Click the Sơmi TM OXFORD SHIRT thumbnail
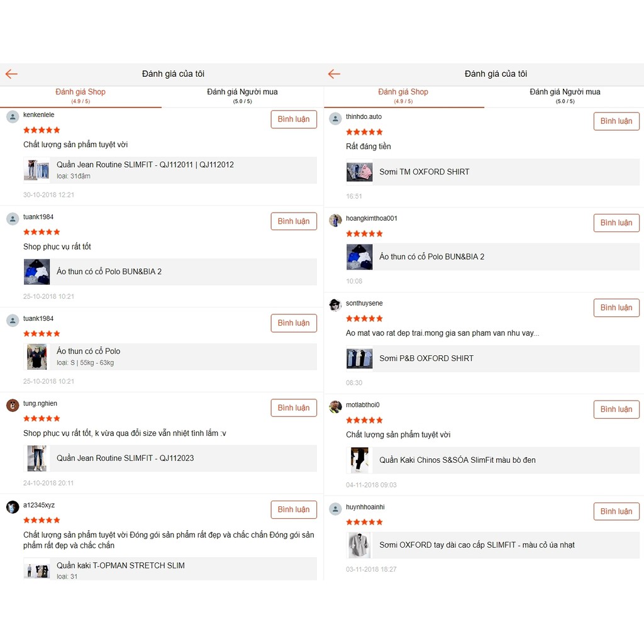644x644 pixels. pos(359,172)
